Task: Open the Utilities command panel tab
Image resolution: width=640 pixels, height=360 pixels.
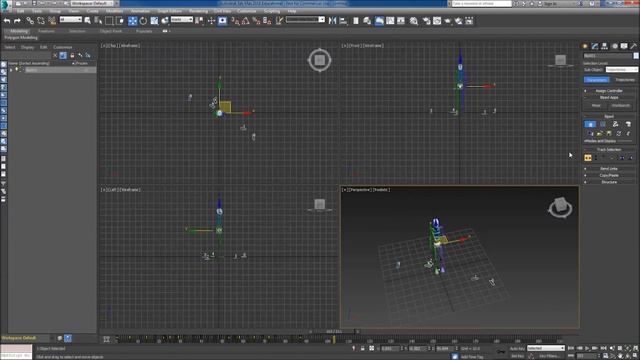Action: point(633,46)
